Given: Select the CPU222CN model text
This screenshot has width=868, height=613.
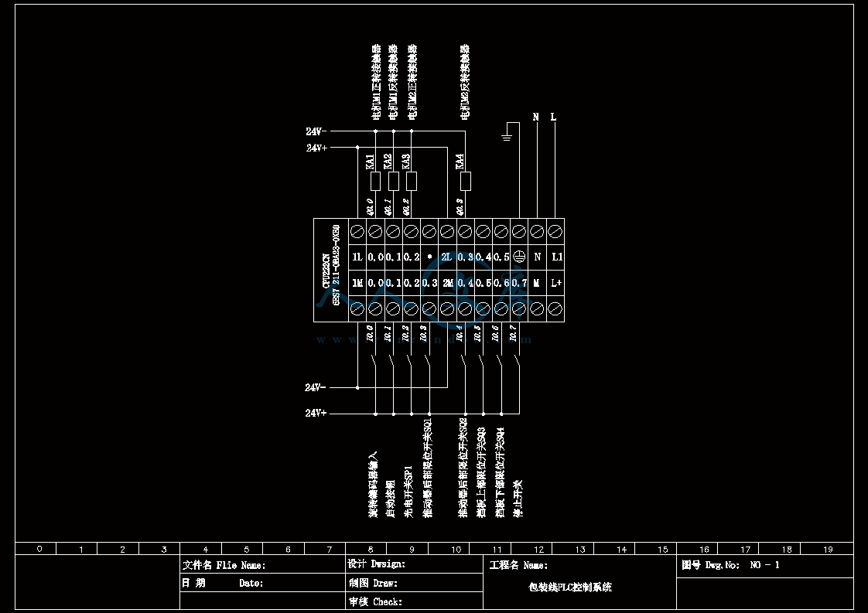Looking at the screenshot, I should coord(326,271).
